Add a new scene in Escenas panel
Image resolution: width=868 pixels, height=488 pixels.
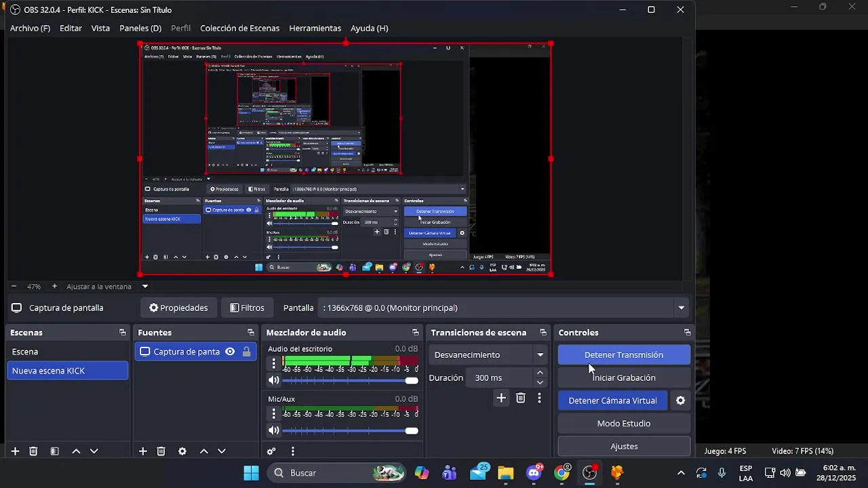15,451
